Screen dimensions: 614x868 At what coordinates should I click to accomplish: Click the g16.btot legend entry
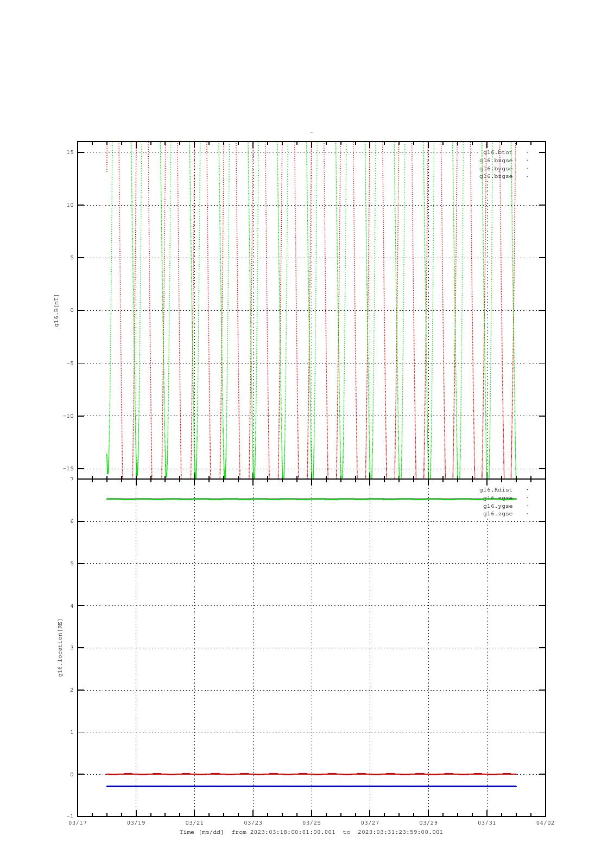coord(497,152)
